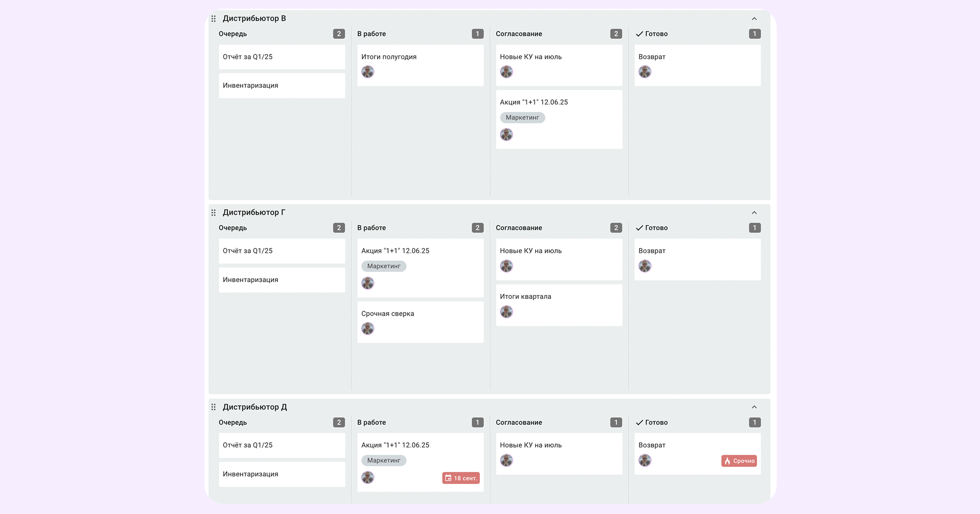This screenshot has height=514, width=980.
Task: Click assignee avatar on Срочная сверка card
Action: pos(367,329)
